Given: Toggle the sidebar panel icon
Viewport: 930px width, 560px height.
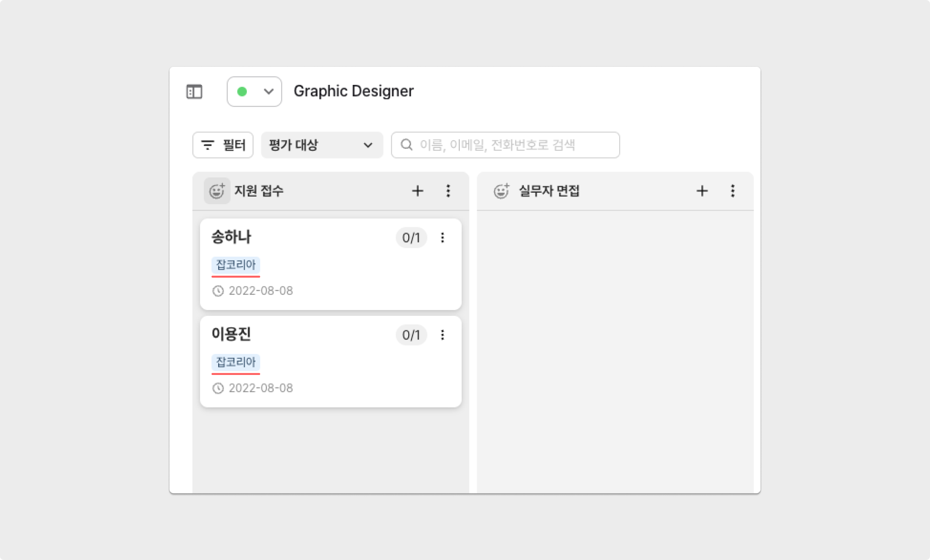Looking at the screenshot, I should [x=194, y=92].
